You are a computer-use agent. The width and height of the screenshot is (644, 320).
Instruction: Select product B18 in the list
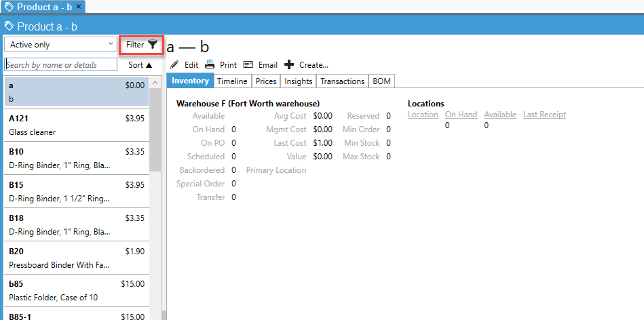click(x=77, y=225)
